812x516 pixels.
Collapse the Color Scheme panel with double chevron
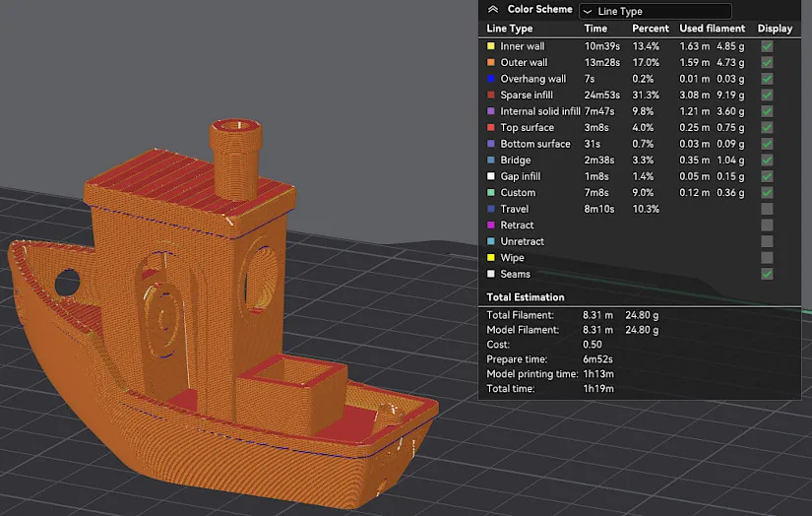click(x=493, y=9)
